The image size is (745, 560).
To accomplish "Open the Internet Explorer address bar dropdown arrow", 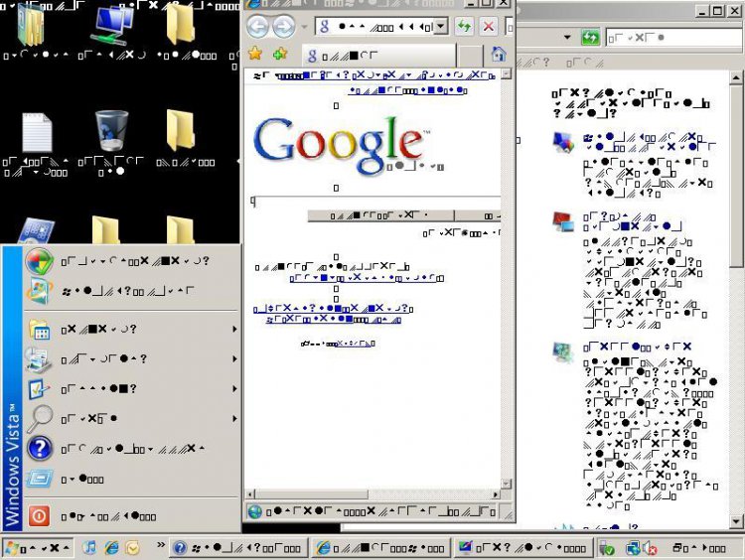I will (441, 27).
